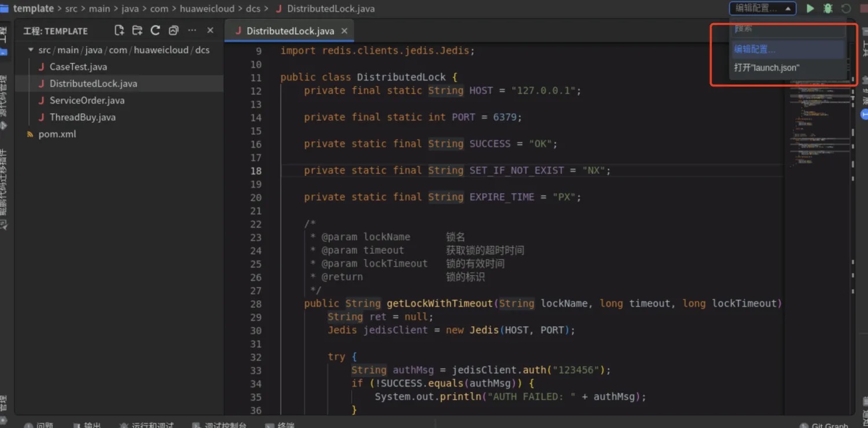
Task: Click the java breadcrumb segment
Action: pos(130,9)
